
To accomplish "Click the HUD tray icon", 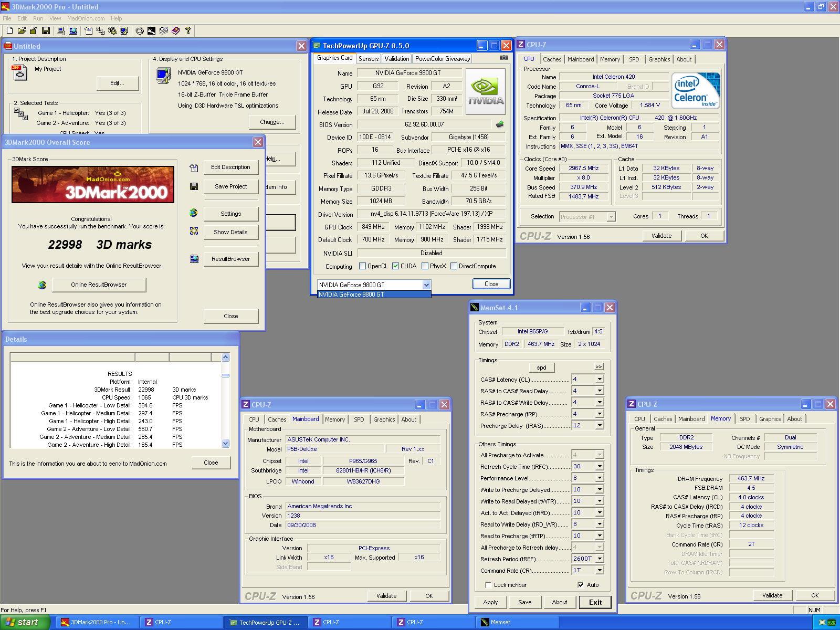I will coord(831,622).
